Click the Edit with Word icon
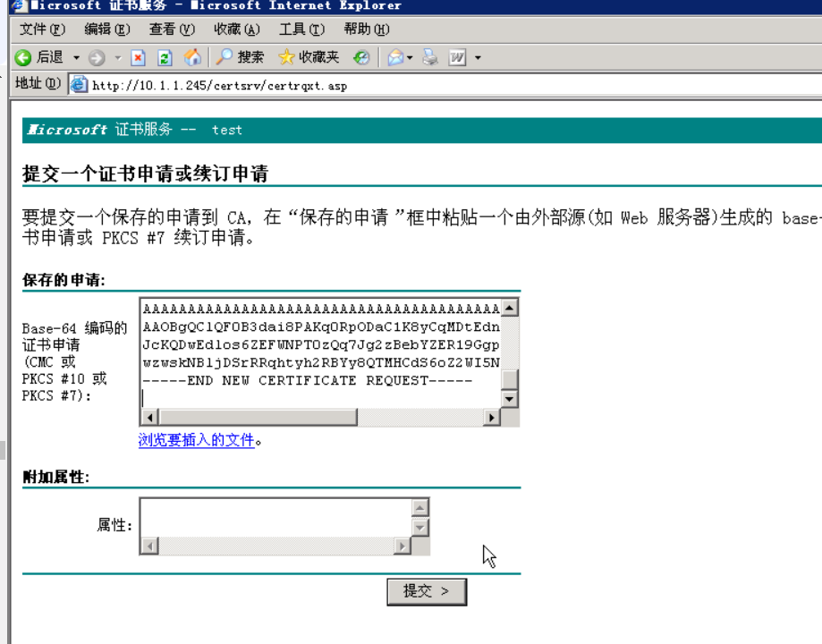 coord(457,57)
